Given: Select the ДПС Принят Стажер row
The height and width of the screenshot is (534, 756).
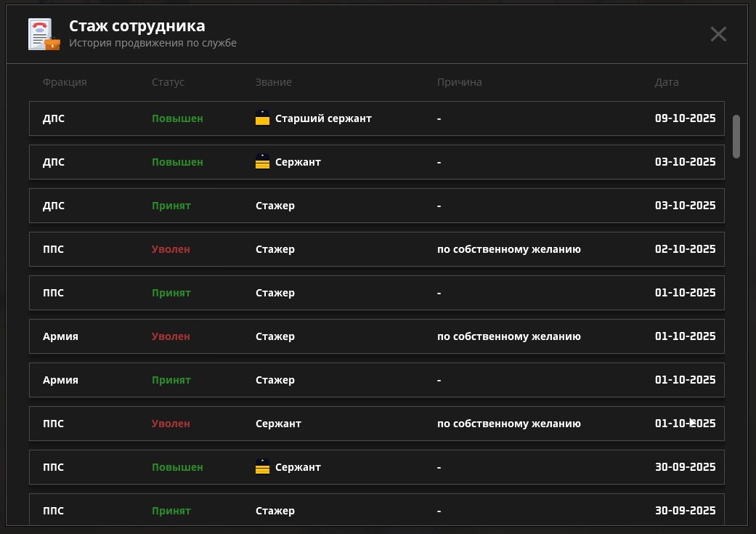Looking at the screenshot, I should tap(376, 206).
